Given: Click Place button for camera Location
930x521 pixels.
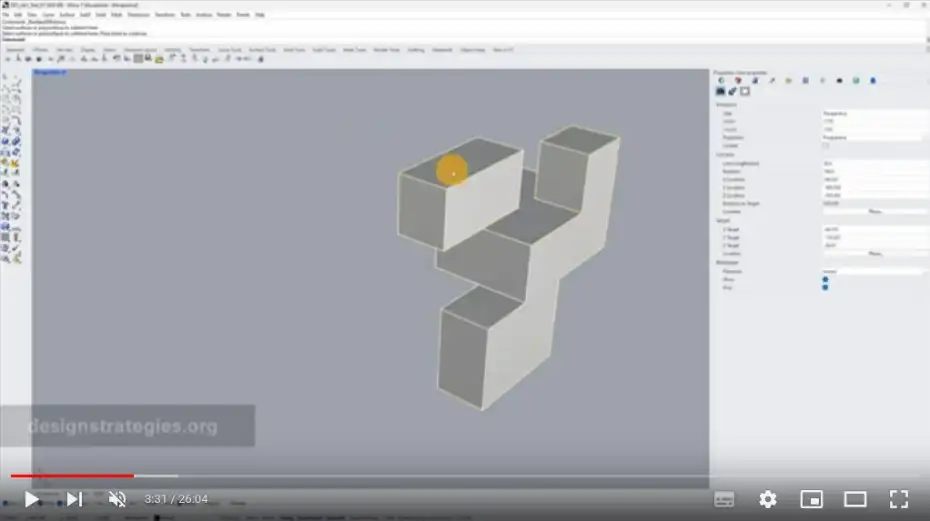Looking at the screenshot, I should pyautogui.click(x=874, y=212).
